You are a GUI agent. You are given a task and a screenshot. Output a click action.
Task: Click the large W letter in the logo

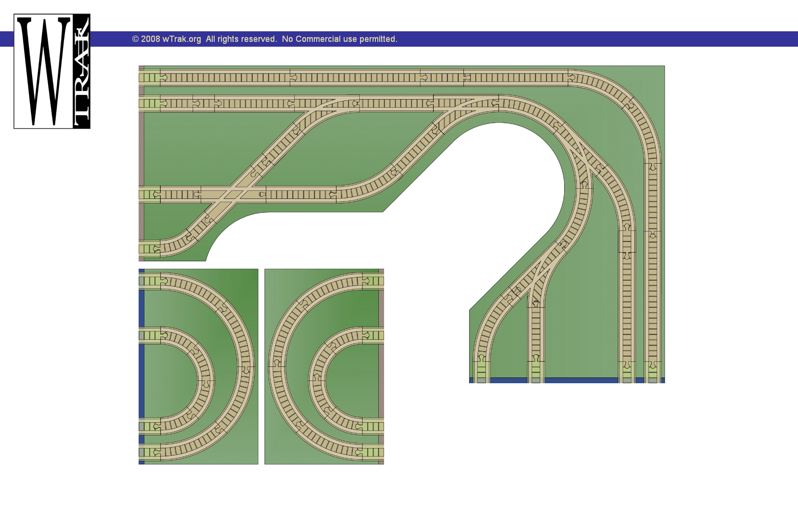click(44, 71)
